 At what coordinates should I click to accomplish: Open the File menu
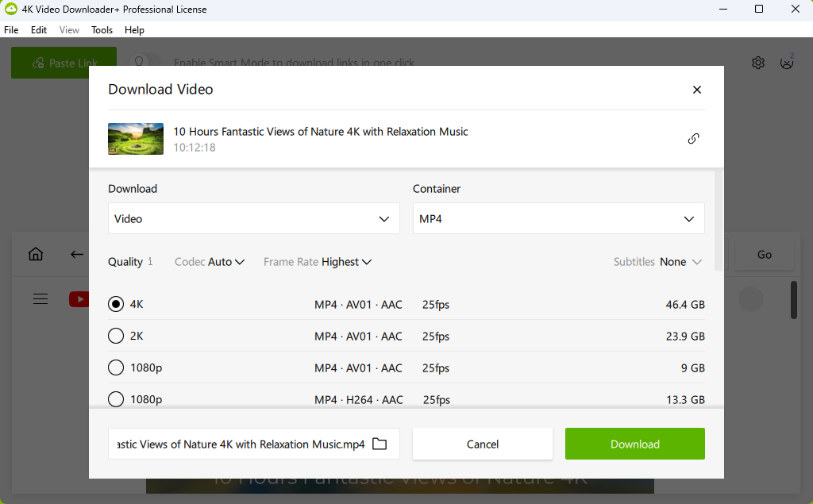11,30
